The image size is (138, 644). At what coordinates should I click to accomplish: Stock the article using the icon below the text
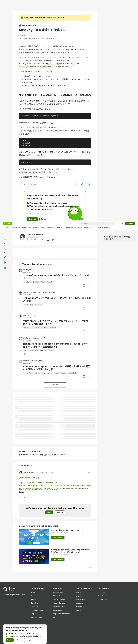(x=29, y=185)
